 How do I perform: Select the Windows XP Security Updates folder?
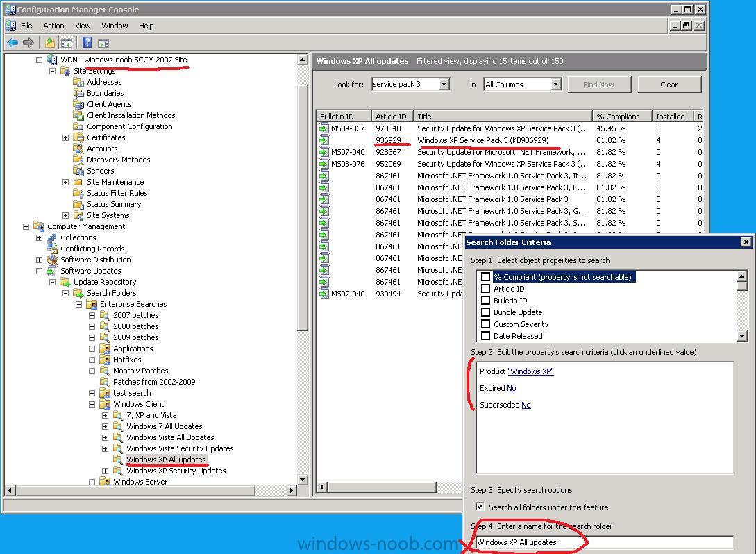coord(176,471)
